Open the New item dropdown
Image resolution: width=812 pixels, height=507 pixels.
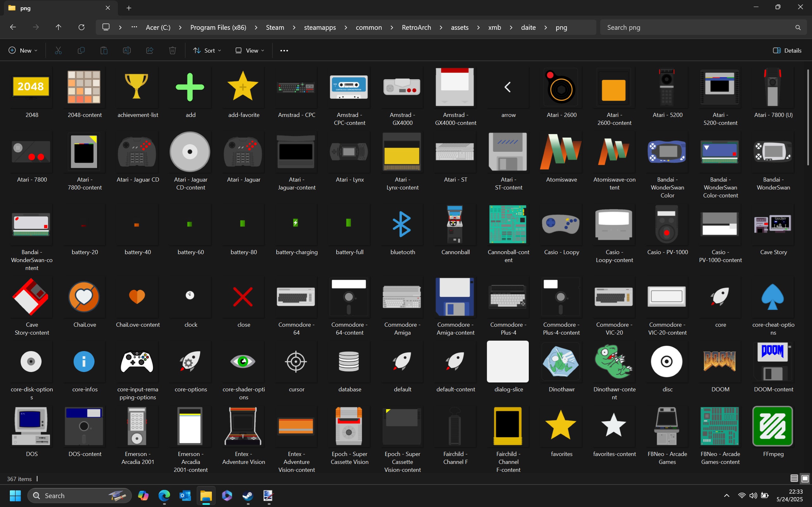23,51
